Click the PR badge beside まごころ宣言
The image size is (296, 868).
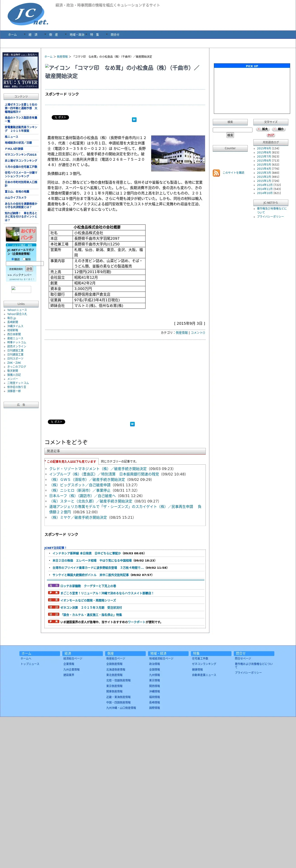(53, 593)
